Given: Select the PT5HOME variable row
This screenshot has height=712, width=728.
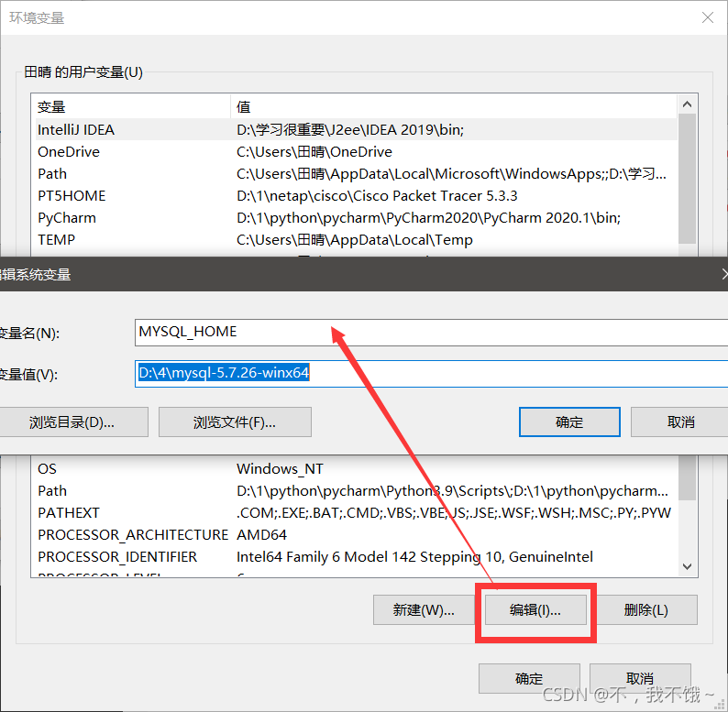Looking at the screenshot, I should coord(356,196).
